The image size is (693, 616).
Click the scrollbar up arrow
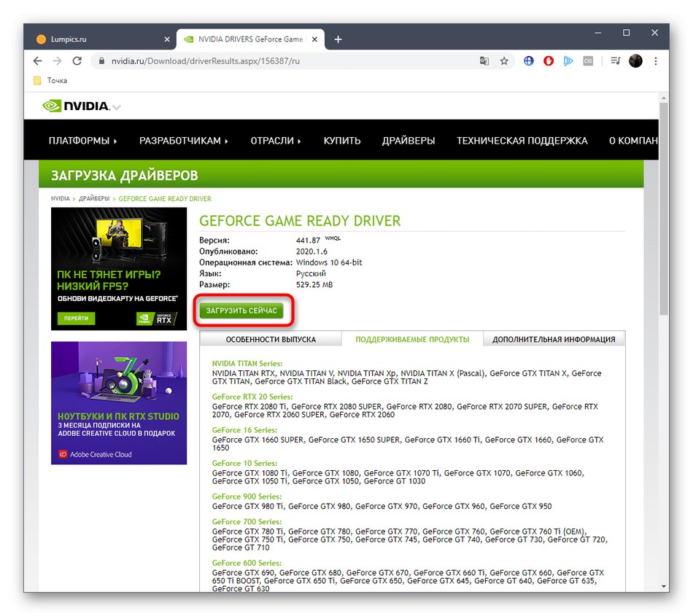click(663, 97)
